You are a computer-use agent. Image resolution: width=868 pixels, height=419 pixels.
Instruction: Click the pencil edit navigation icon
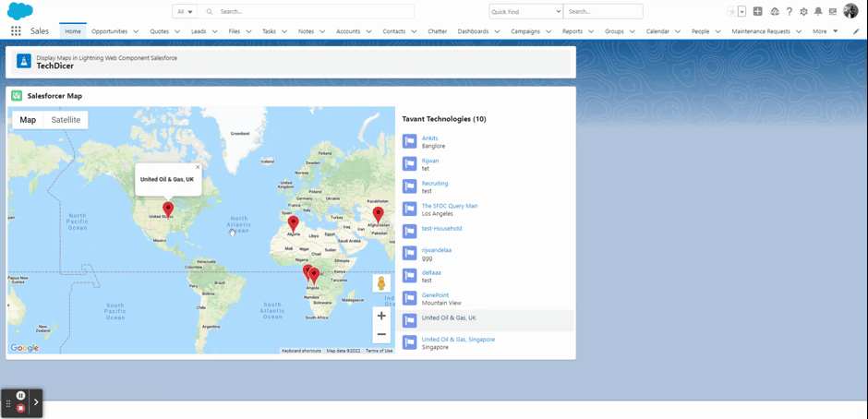pos(856,31)
